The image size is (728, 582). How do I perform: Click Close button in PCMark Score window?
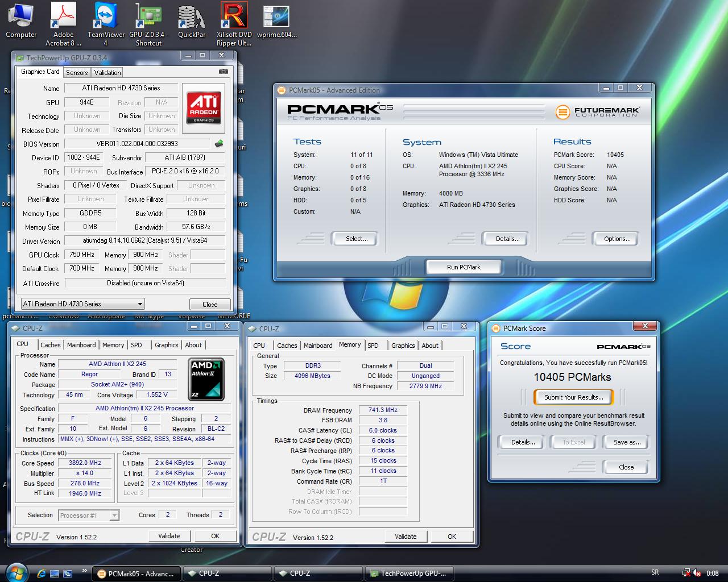pos(626,467)
